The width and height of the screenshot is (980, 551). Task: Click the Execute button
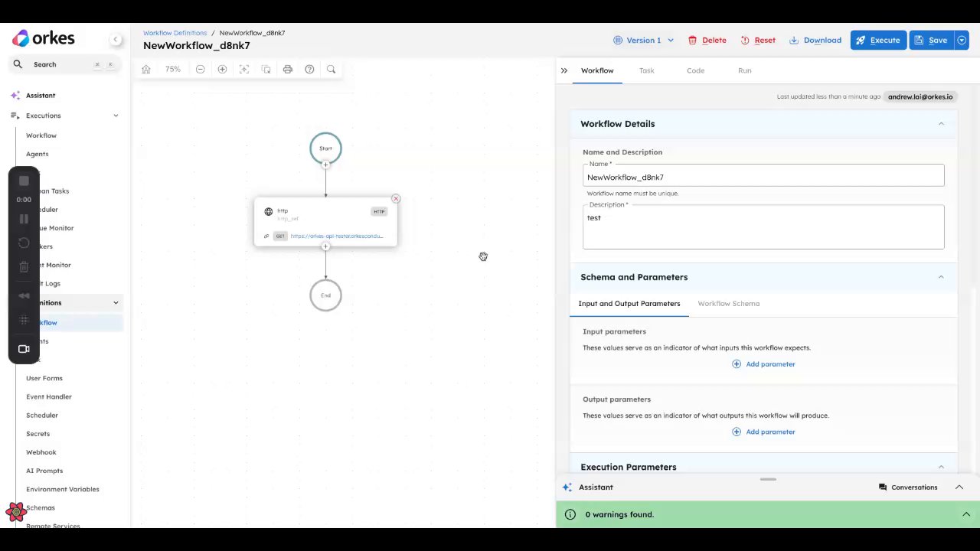[x=878, y=40]
